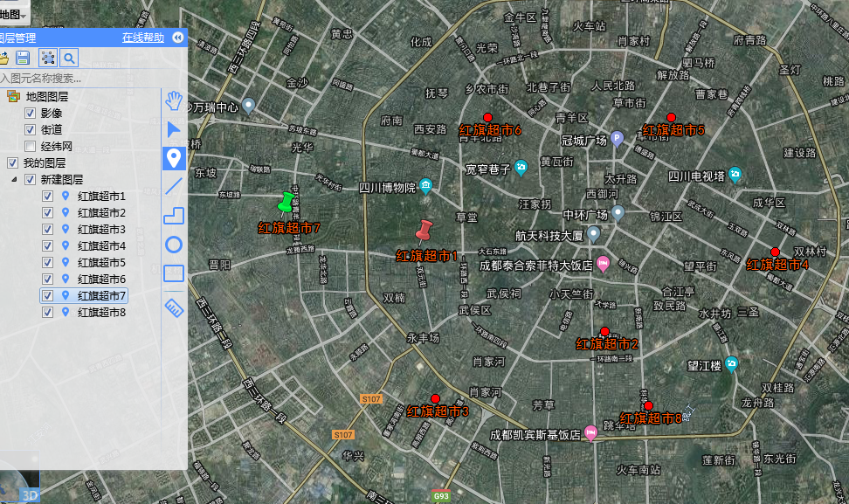
Task: Click the element name search field
Action: (80, 79)
